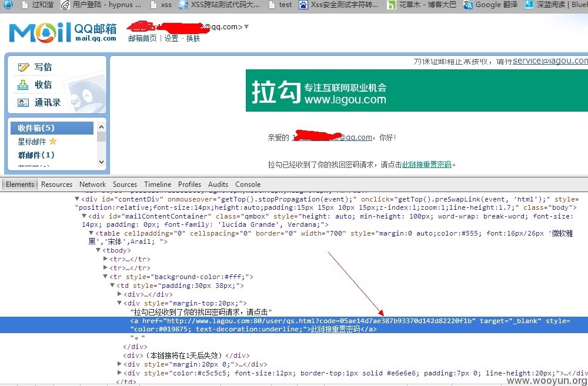Expand the second collapsed tr row
Screen dimensions: 588x386
[x=105, y=267]
